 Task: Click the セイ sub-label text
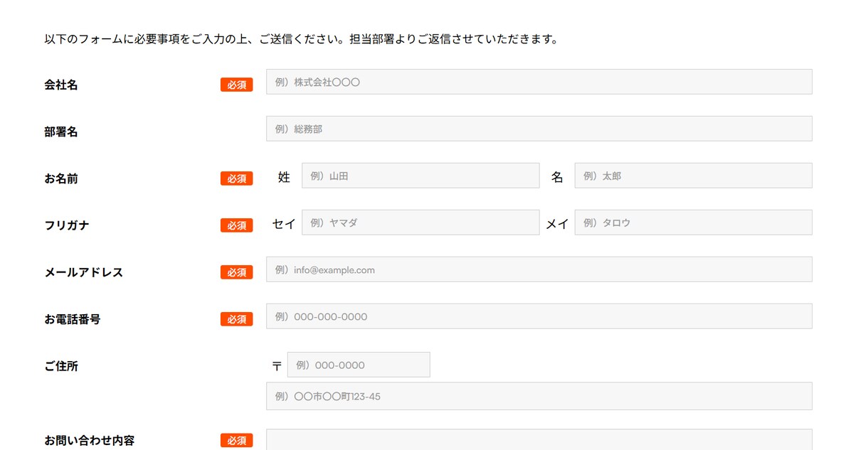(284, 224)
